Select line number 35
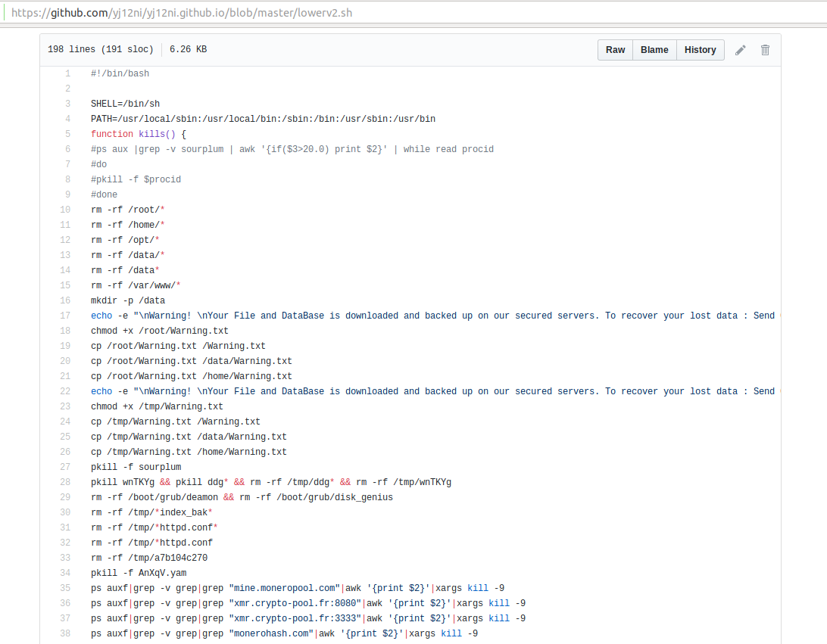 [65, 588]
